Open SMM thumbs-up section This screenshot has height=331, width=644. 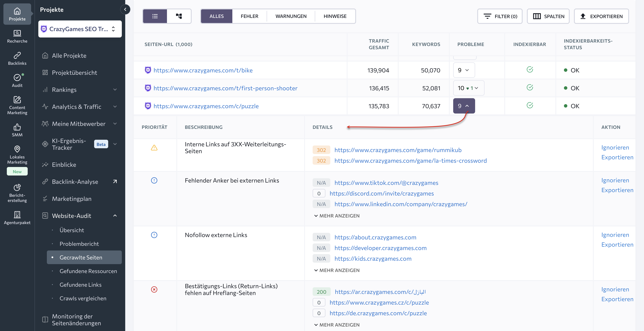point(17,130)
